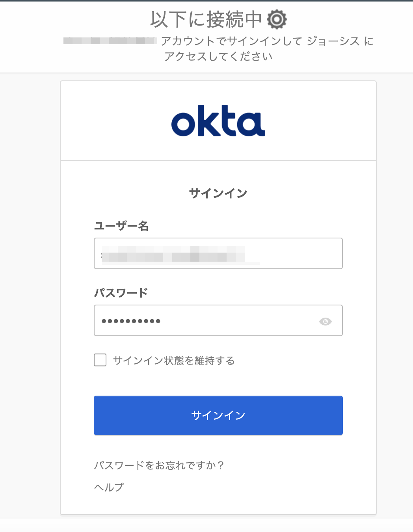The width and height of the screenshot is (413, 532).
Task: Click the blurred username text
Action: pyautogui.click(x=173, y=254)
